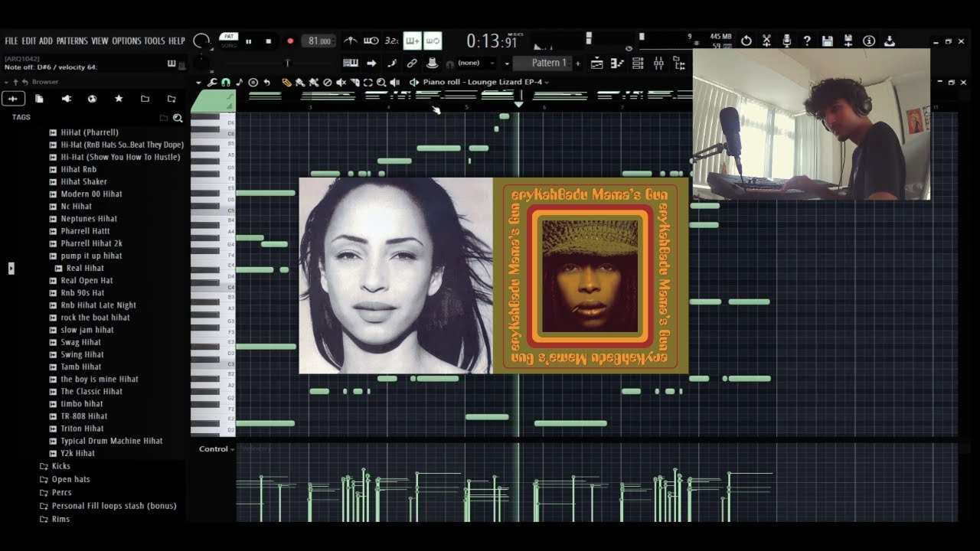Click the master volume knob
The height and width of the screenshot is (551, 980).
[x=201, y=40]
